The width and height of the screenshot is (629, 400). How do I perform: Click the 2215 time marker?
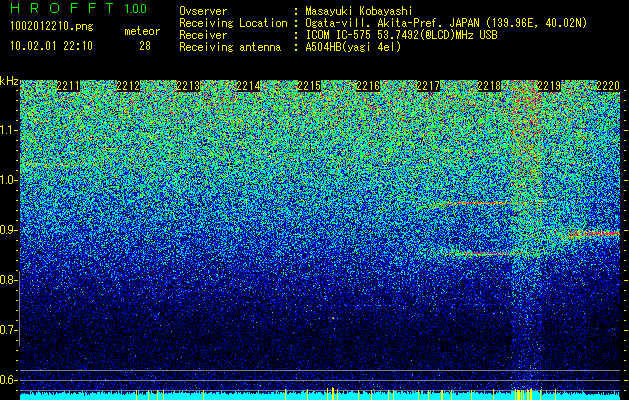(x=309, y=86)
